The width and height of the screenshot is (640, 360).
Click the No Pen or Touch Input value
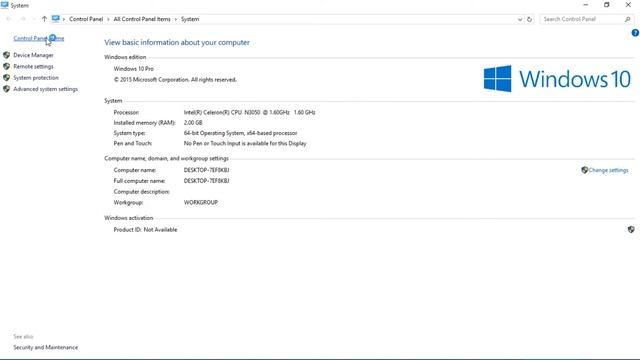245,144
